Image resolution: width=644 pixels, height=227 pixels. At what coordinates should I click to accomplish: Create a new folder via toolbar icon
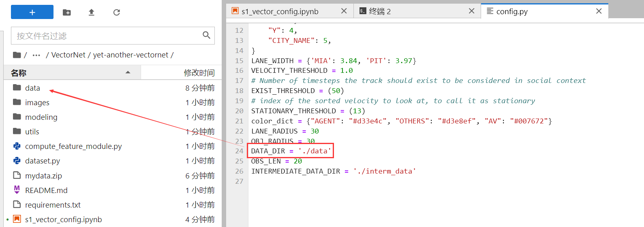[x=67, y=13]
